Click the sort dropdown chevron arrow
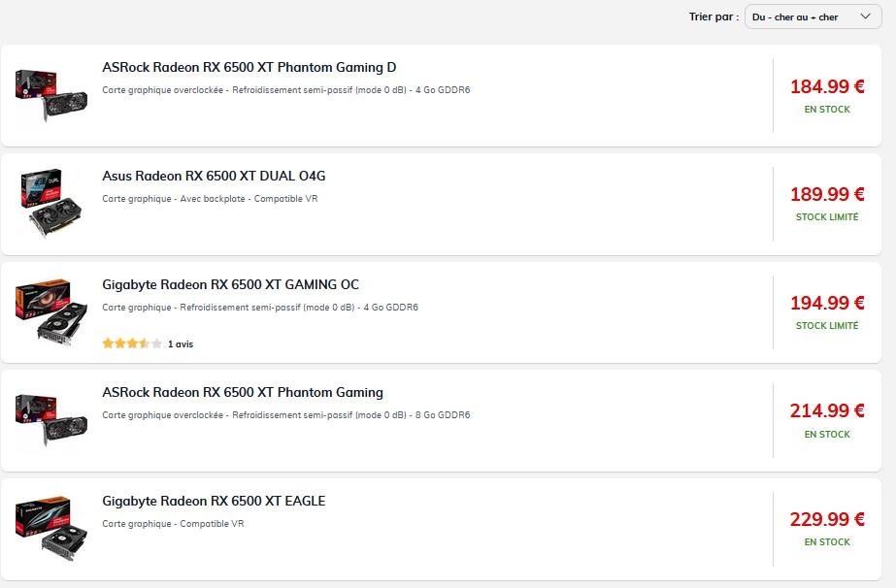Image resolution: width=896 pixels, height=588 pixels. click(865, 16)
